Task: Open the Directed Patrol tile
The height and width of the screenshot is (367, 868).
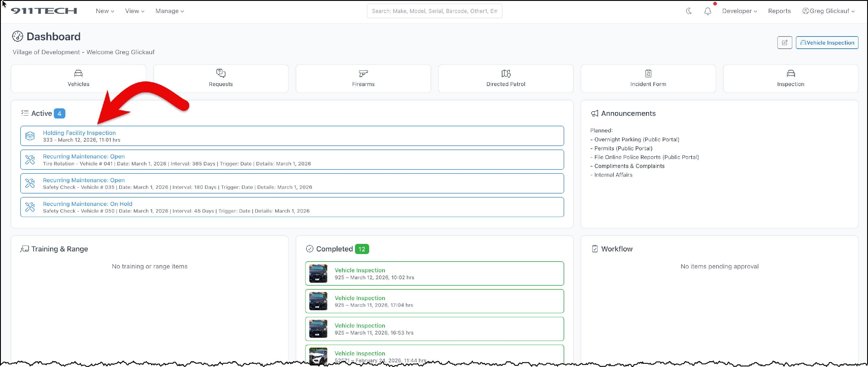Action: pos(505,78)
